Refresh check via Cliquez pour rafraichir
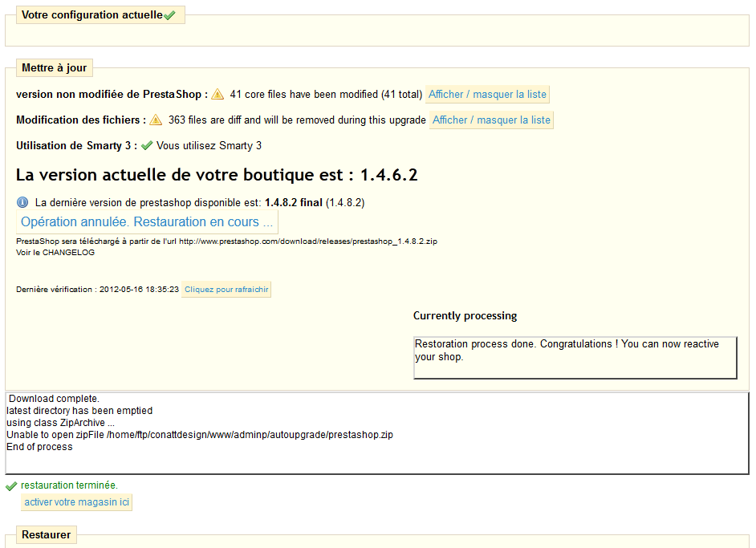 (x=226, y=289)
